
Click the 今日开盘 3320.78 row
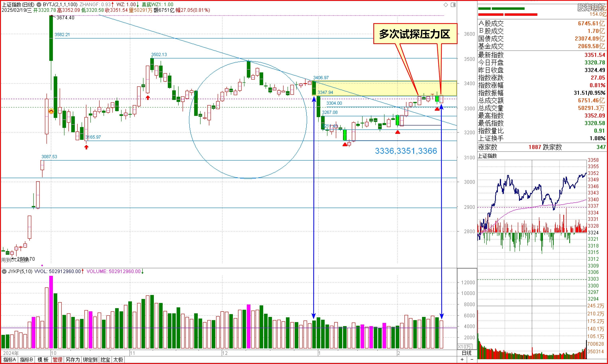[x=542, y=63]
